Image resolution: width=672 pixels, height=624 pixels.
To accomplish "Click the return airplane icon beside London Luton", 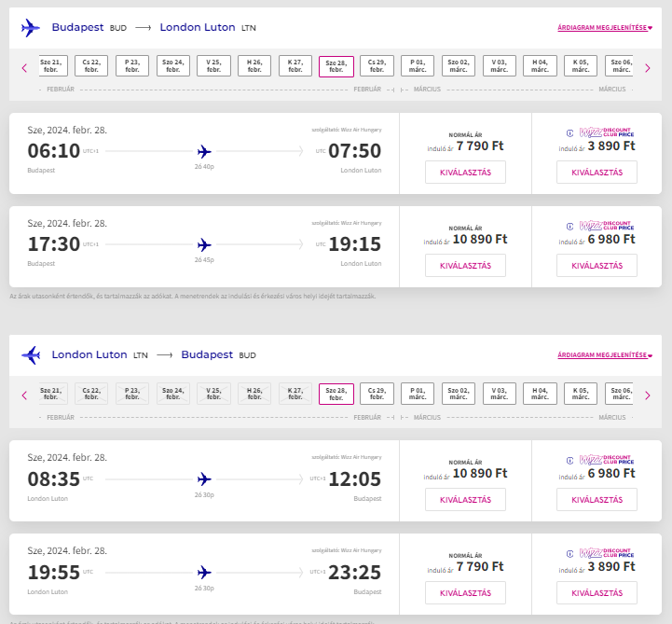I will (31, 355).
